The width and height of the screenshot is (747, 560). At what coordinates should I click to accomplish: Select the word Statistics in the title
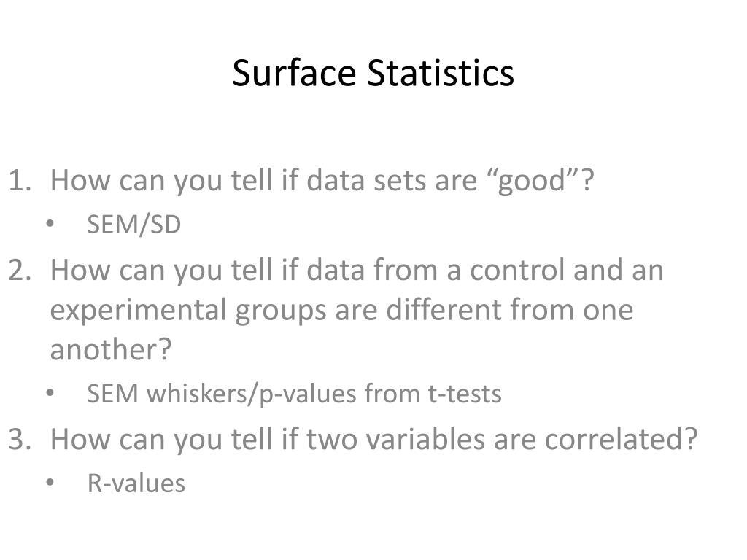pyautogui.click(x=441, y=73)
